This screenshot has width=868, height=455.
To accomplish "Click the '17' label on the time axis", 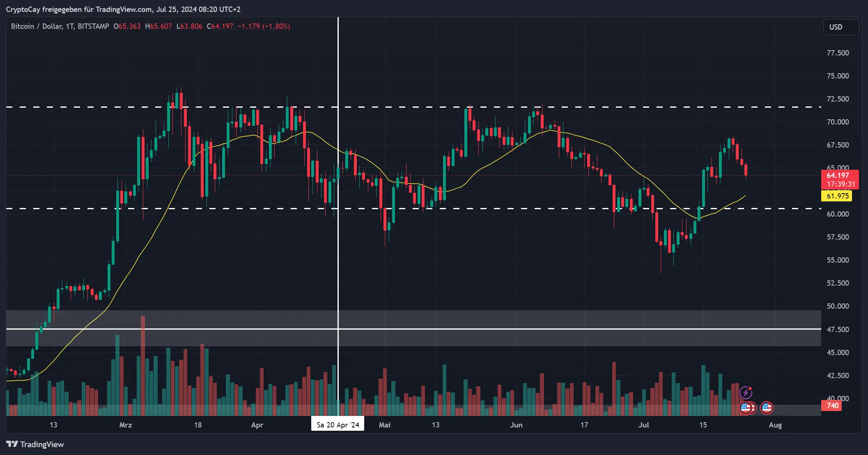I will point(584,425).
